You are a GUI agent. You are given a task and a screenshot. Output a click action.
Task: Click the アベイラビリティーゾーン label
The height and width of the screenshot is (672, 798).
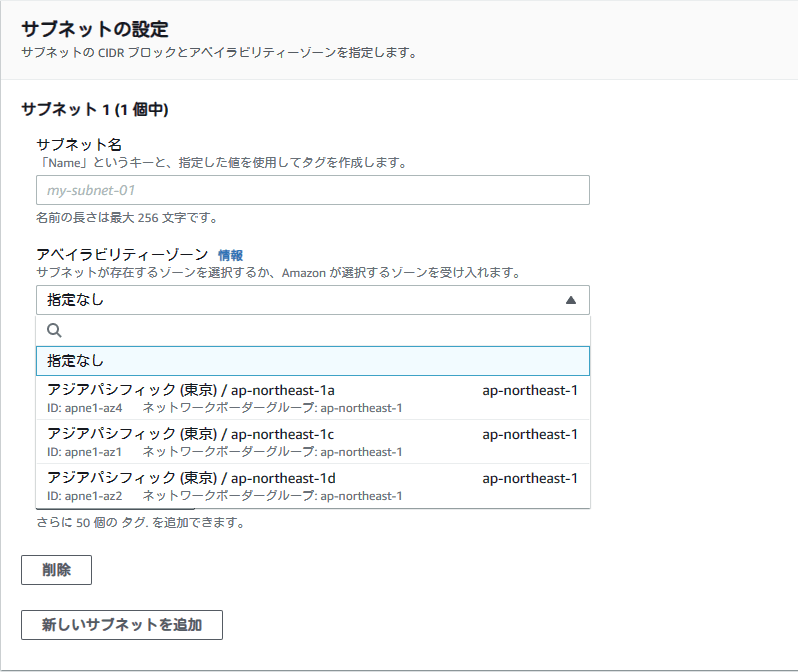point(122,255)
